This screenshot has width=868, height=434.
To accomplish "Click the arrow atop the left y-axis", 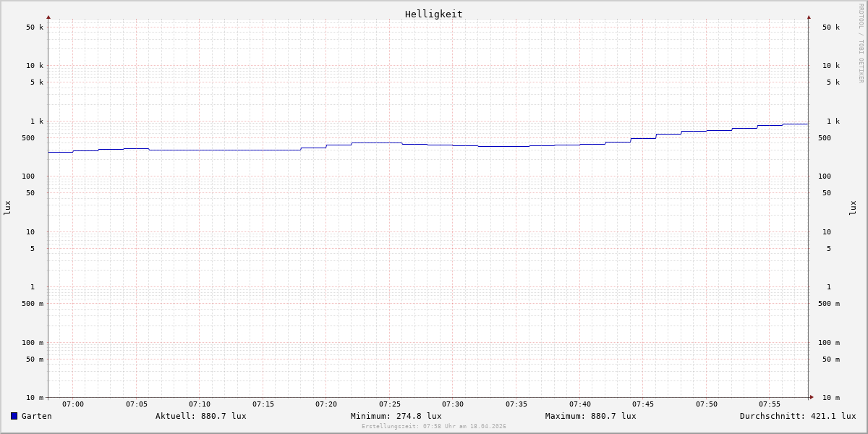I will tap(48, 17).
